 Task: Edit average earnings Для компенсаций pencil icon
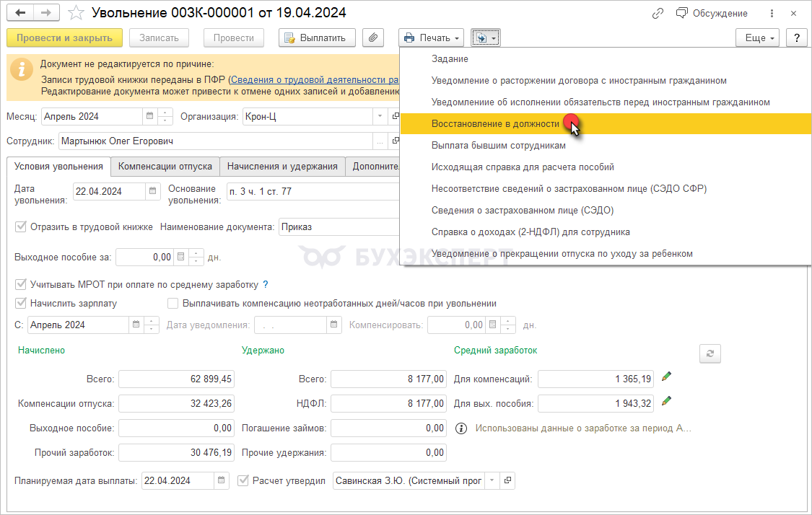click(667, 377)
